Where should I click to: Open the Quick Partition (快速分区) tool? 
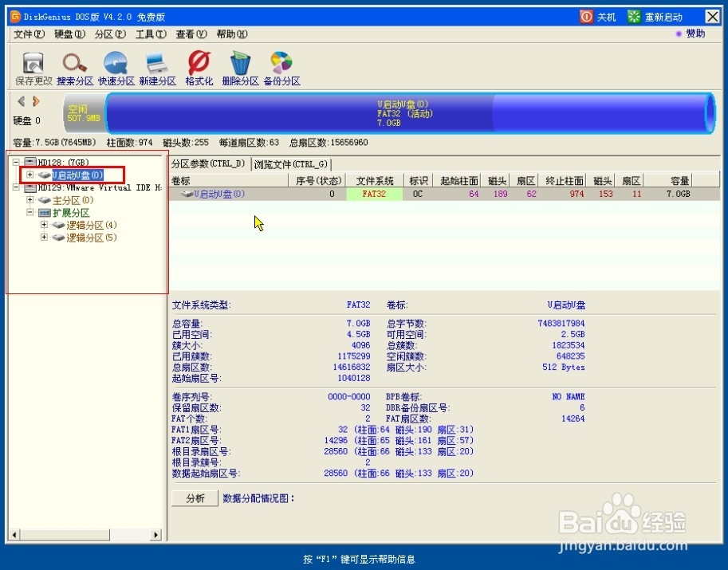click(x=116, y=69)
